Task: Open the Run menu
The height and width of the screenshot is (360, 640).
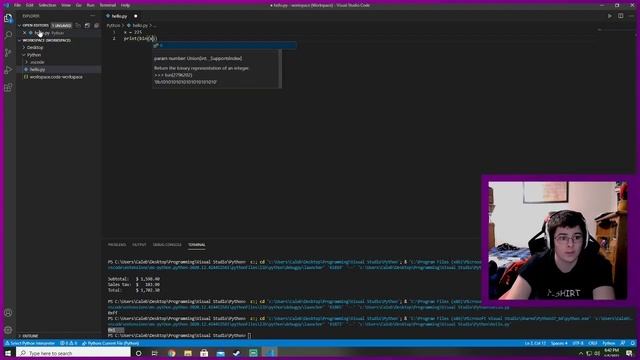Action: pos(91,5)
